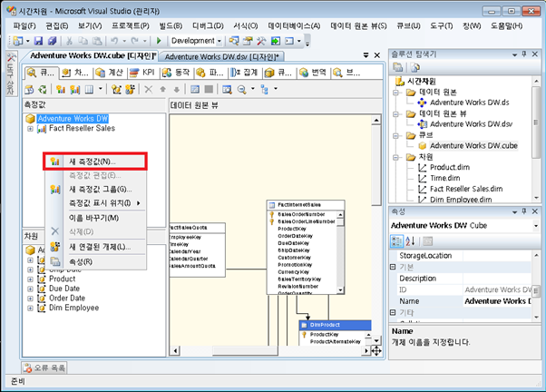Screen dimensions: 546x392
Task: Click the green Start debugging arrow
Action: [x=159, y=41]
